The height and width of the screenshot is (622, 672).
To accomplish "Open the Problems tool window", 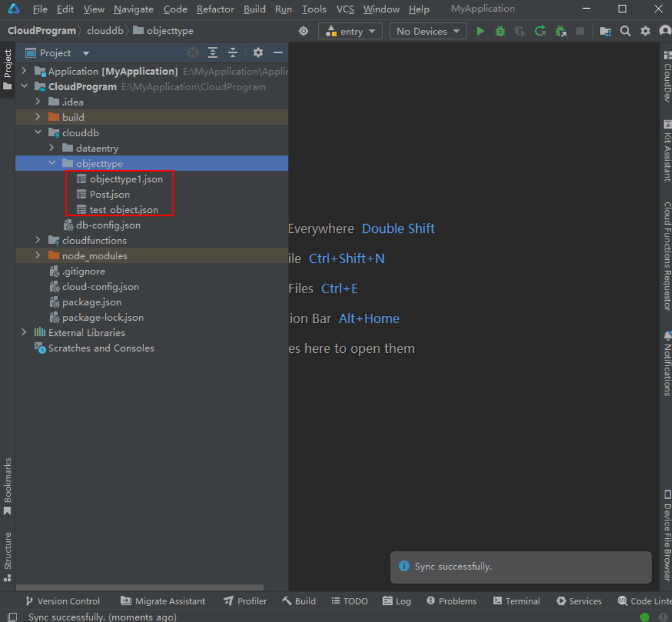I will [x=452, y=601].
